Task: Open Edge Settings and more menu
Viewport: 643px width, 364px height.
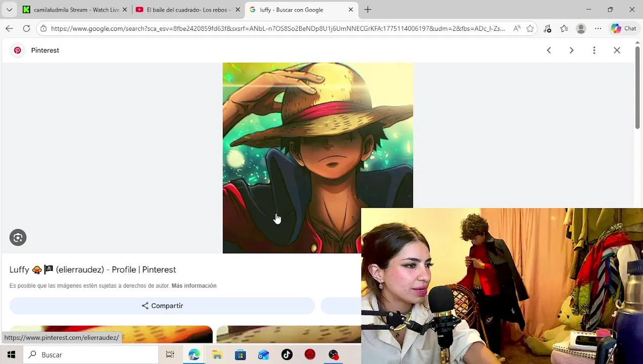Action: (598, 29)
